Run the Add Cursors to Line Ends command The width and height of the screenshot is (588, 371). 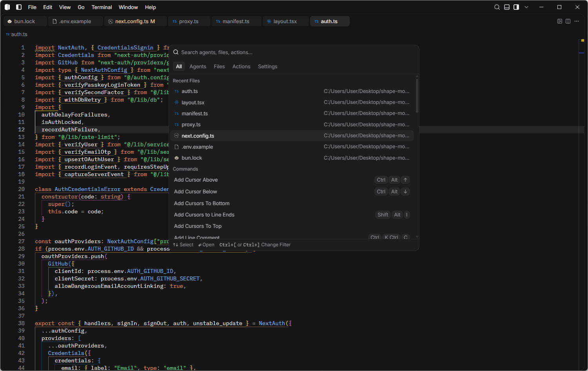pyautogui.click(x=292, y=215)
